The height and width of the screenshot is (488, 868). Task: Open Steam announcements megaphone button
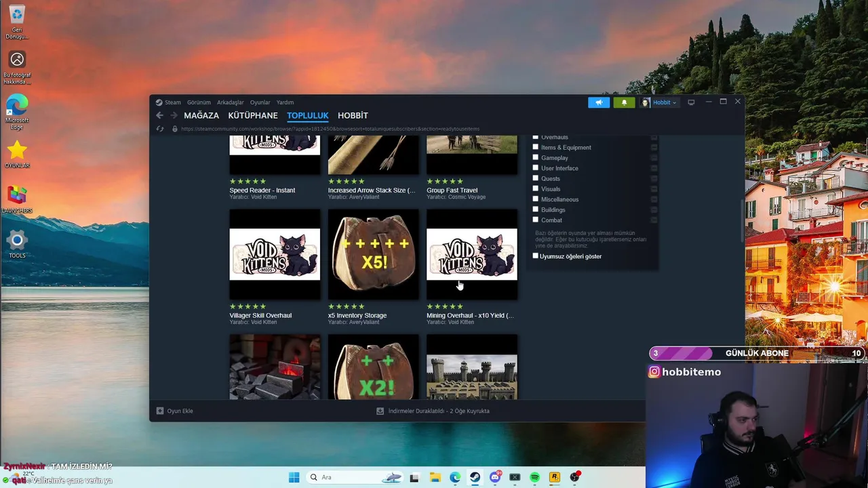click(x=599, y=102)
